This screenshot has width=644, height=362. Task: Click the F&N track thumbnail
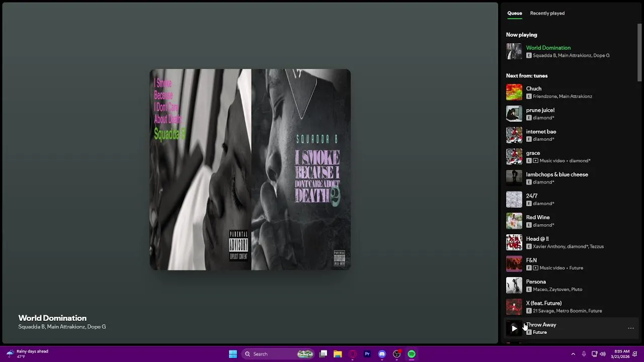click(x=514, y=264)
